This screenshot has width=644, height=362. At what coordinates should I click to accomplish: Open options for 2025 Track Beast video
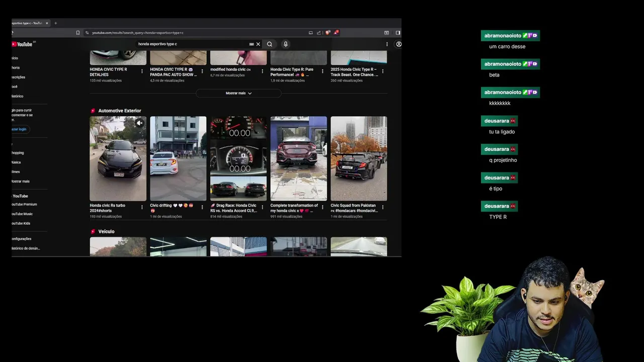(383, 71)
